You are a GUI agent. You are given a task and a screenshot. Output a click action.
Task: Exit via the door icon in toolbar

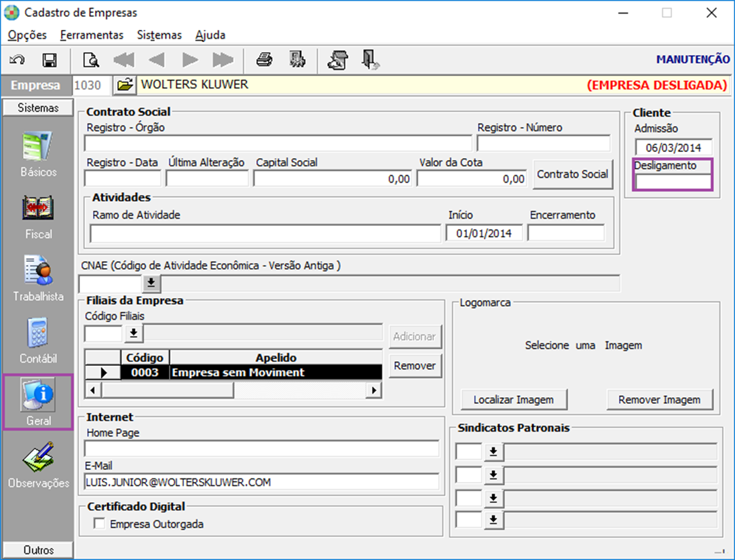(x=371, y=60)
